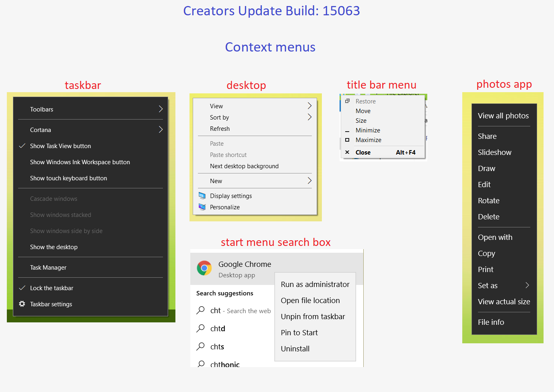Click the Display settings monitor icon

[x=202, y=196]
